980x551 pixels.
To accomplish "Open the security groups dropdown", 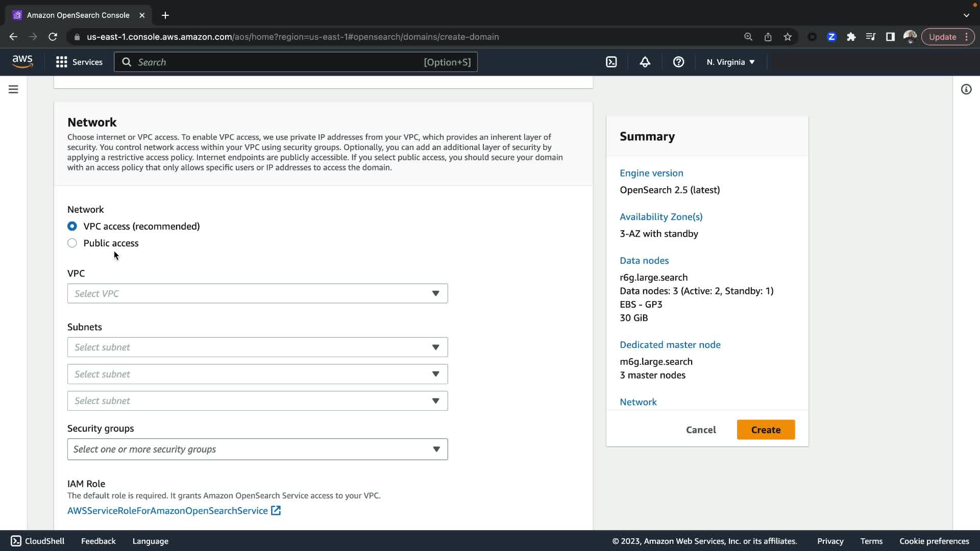I will [257, 449].
